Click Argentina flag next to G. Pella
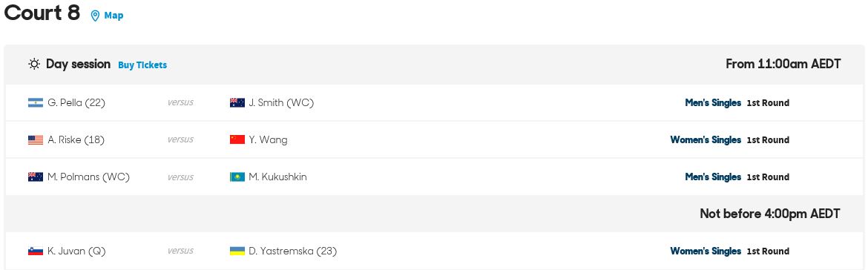 coord(36,102)
